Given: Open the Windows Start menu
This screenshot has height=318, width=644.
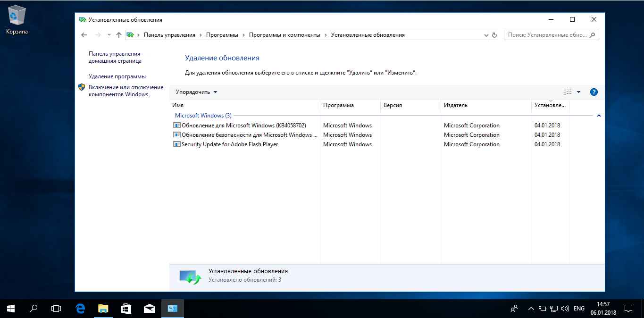Looking at the screenshot, I should coord(11,309).
